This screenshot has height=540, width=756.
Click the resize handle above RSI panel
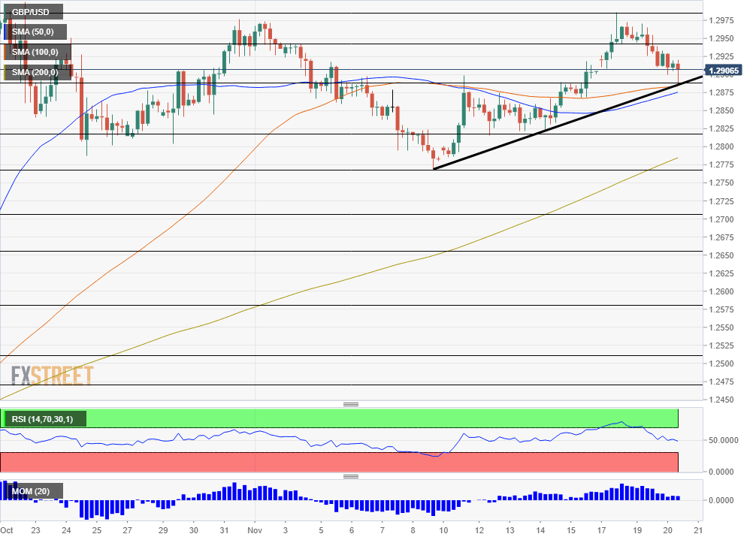pyautogui.click(x=351, y=404)
